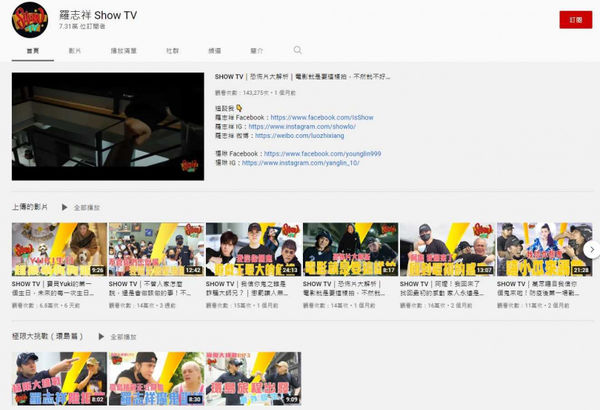Open the 21:28 video thumbnail
The image size is (600, 410).
(x=544, y=249)
